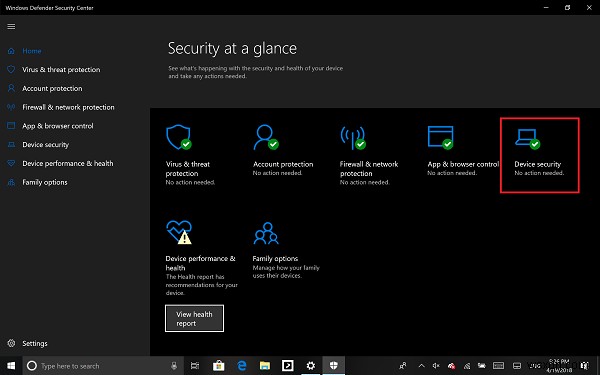Viewport: 600px width, 375px height.
Task: Click 'No action needed.' under Account protection tile
Action: point(277,173)
